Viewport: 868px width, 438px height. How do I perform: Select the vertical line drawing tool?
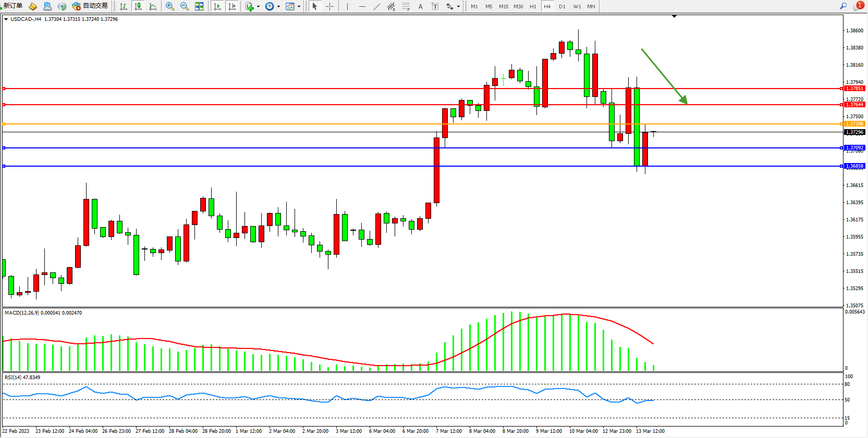tap(347, 6)
